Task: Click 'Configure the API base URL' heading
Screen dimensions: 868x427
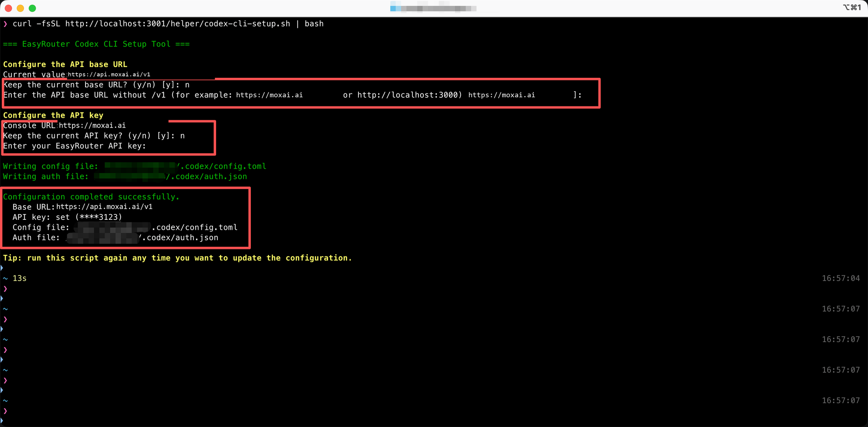Action: pyautogui.click(x=65, y=64)
